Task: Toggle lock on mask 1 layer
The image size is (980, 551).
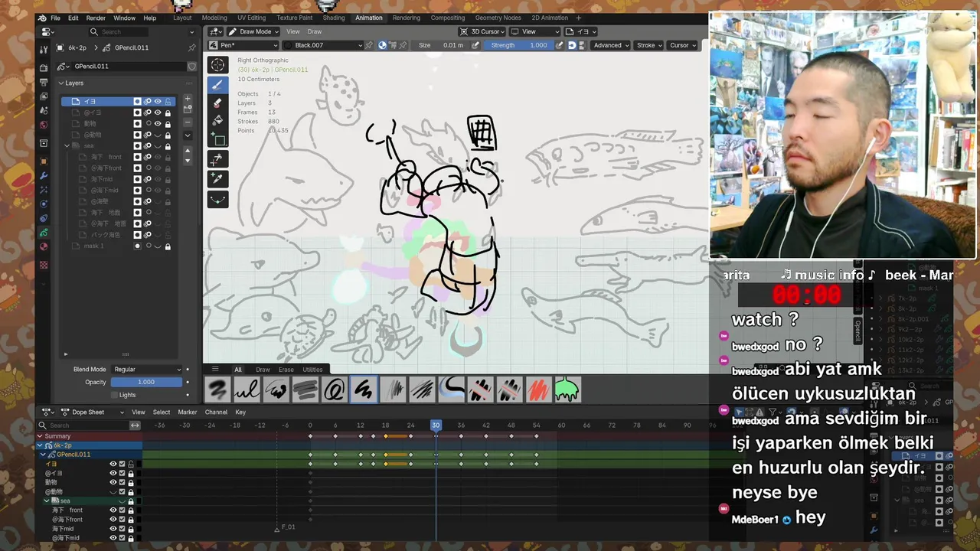Action: click(x=168, y=246)
